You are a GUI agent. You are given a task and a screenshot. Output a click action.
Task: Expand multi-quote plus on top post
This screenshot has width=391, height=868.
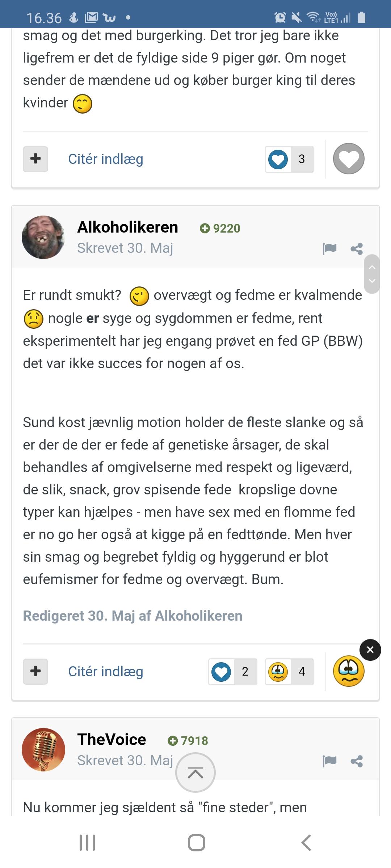coord(35,159)
